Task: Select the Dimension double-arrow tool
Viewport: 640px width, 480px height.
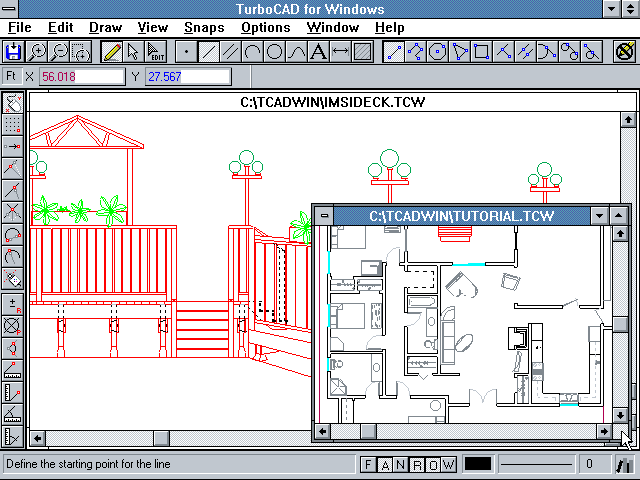Action: (341, 52)
